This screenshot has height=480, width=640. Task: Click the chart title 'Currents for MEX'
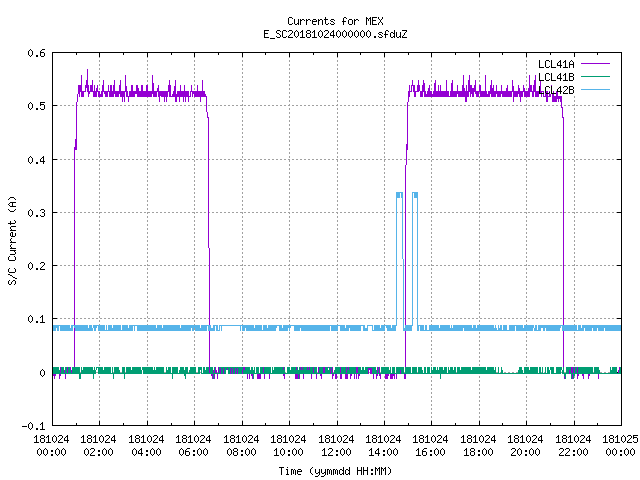pos(335,21)
